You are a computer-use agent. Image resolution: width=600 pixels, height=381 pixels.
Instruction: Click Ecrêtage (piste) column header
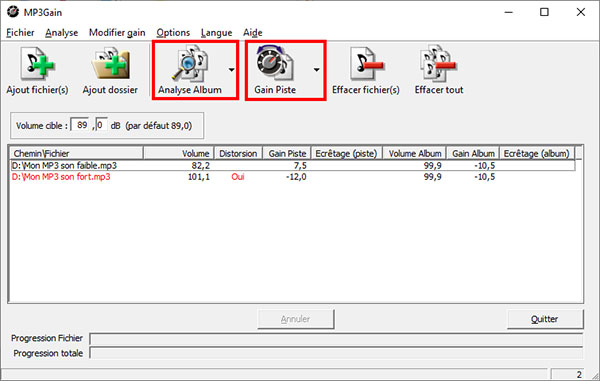[346, 153]
